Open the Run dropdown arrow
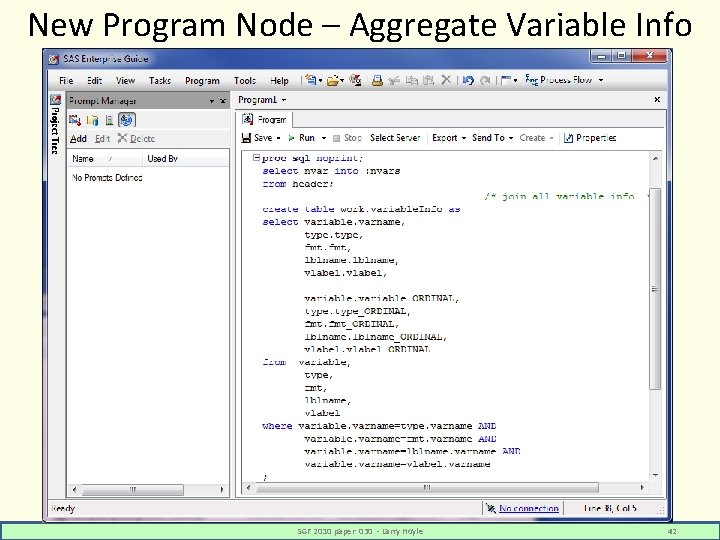Image resolution: width=720 pixels, height=540 pixels. click(324, 138)
